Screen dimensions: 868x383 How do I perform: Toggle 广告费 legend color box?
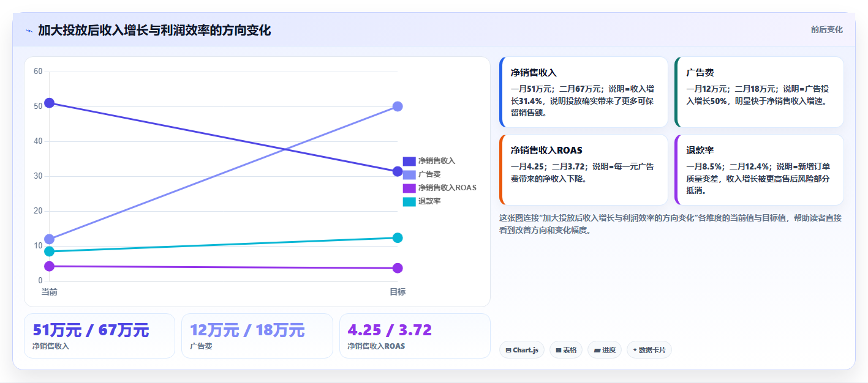409,174
